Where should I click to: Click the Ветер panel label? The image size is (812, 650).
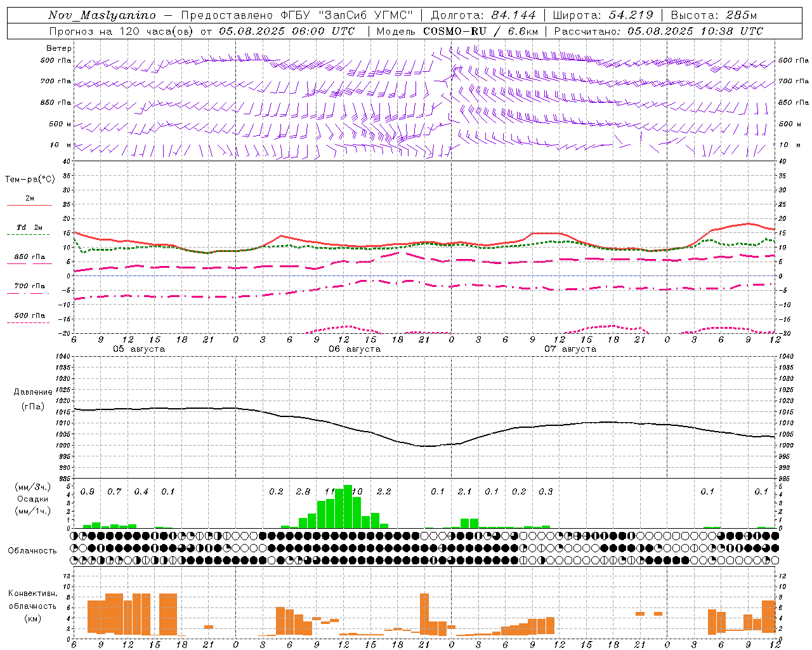coord(59,48)
